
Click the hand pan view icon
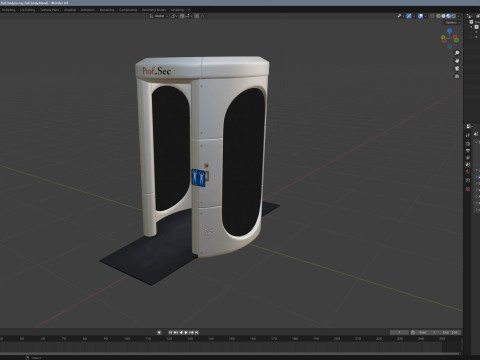pos(457,61)
